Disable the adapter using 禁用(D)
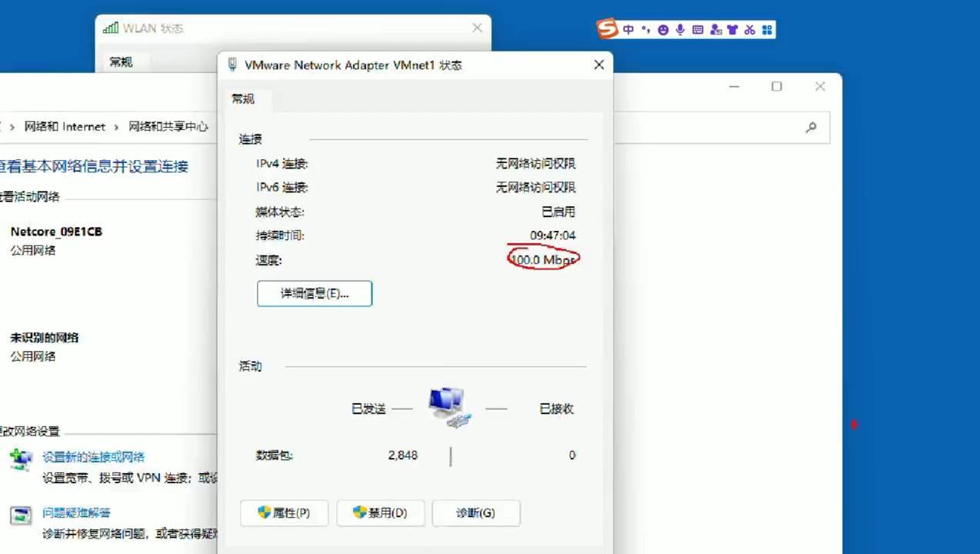 click(x=380, y=512)
